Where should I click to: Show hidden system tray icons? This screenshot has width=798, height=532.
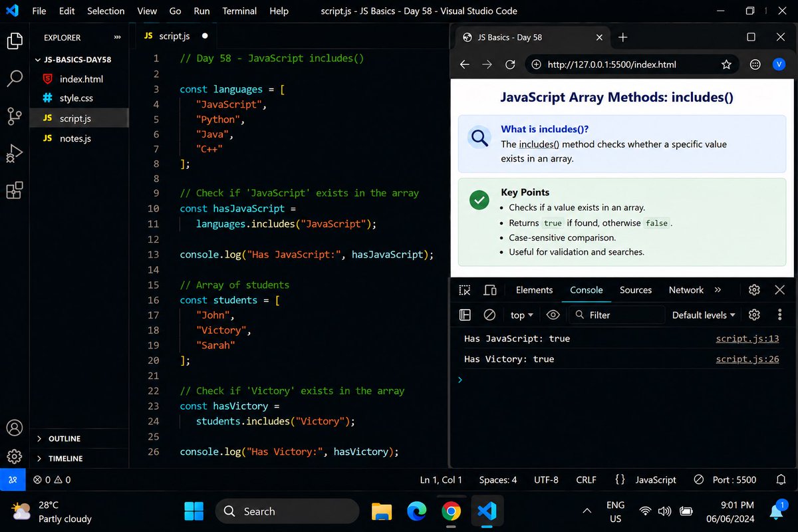[587, 511]
